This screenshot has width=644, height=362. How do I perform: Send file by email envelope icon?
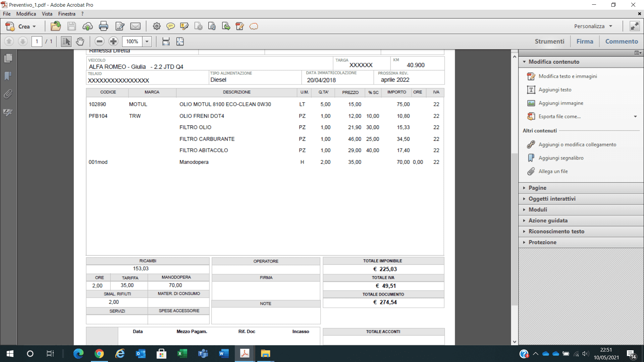click(136, 26)
